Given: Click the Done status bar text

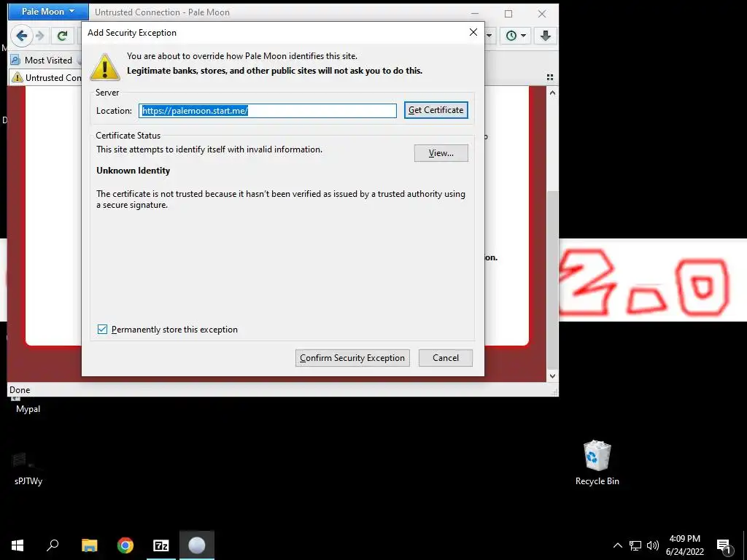Looking at the screenshot, I should coord(20,389).
